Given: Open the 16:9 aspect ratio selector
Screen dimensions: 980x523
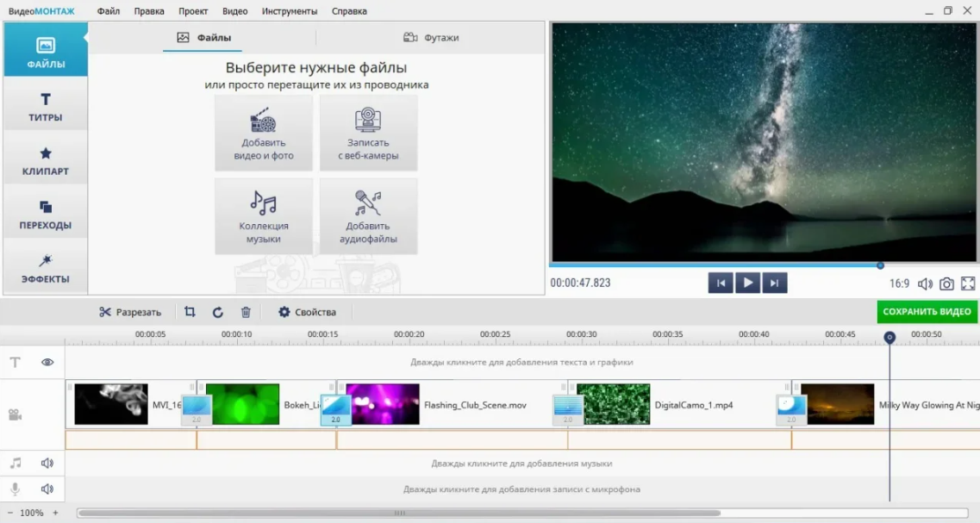Looking at the screenshot, I should click(899, 283).
